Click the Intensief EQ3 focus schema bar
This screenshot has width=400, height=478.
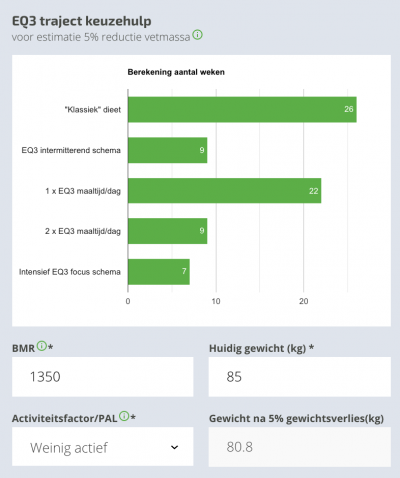[x=159, y=272]
